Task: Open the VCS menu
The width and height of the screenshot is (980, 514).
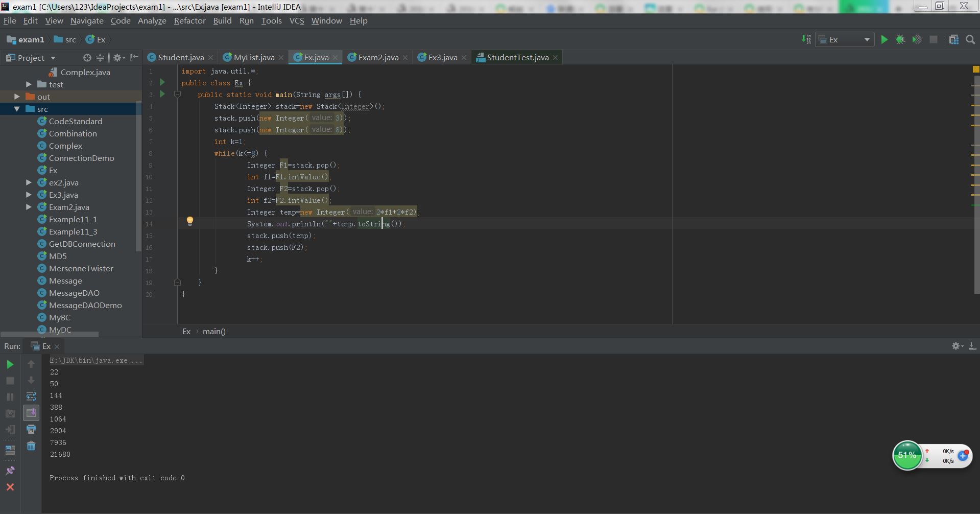Action: [x=297, y=21]
